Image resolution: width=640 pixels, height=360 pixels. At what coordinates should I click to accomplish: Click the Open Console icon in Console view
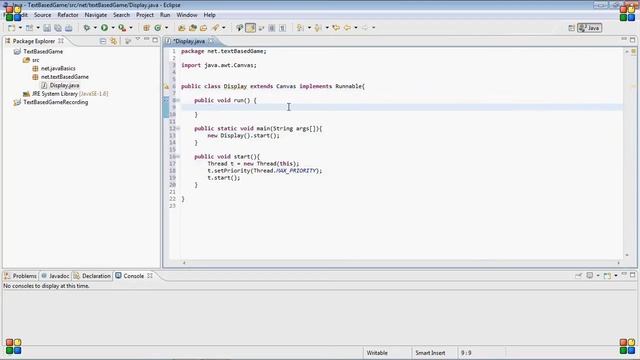click(607, 276)
